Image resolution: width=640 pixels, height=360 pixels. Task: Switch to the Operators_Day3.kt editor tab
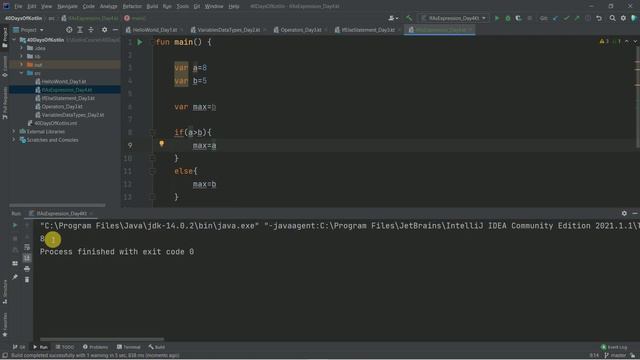tap(301, 30)
